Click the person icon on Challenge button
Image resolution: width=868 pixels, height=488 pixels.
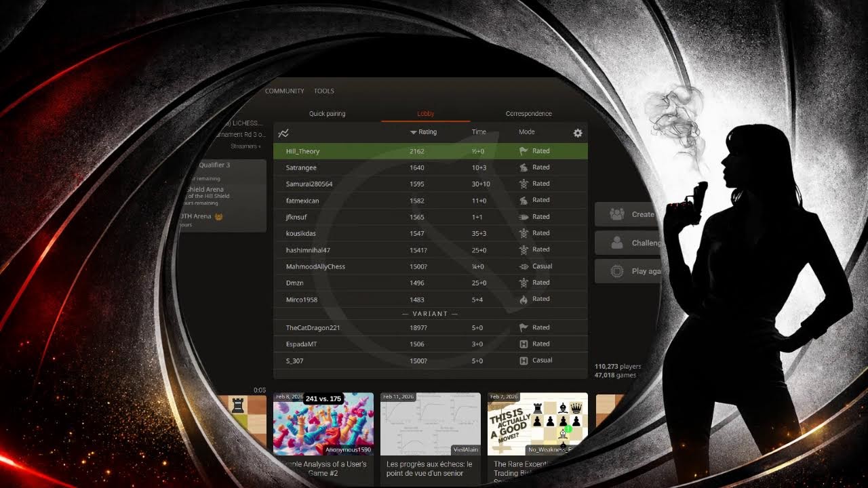(617, 243)
